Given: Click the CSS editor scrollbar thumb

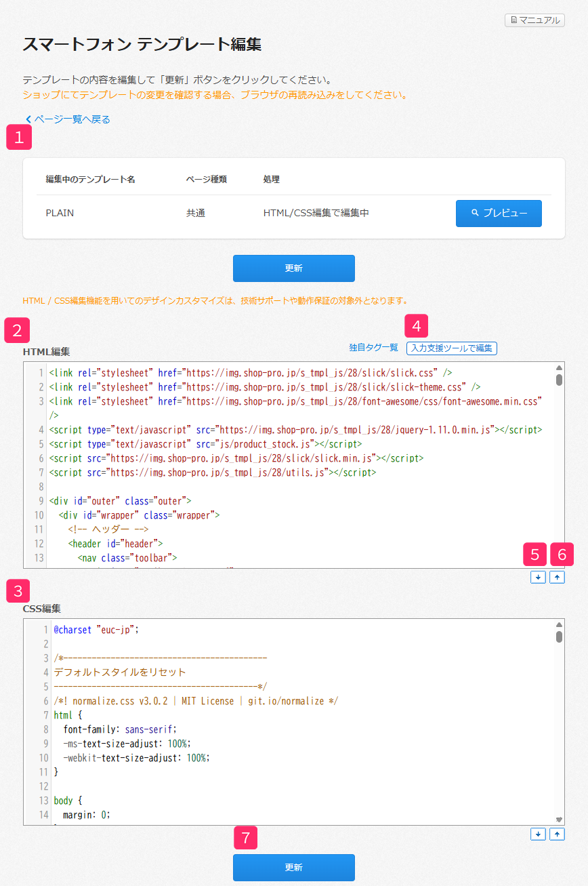Looking at the screenshot, I should pyautogui.click(x=559, y=637).
